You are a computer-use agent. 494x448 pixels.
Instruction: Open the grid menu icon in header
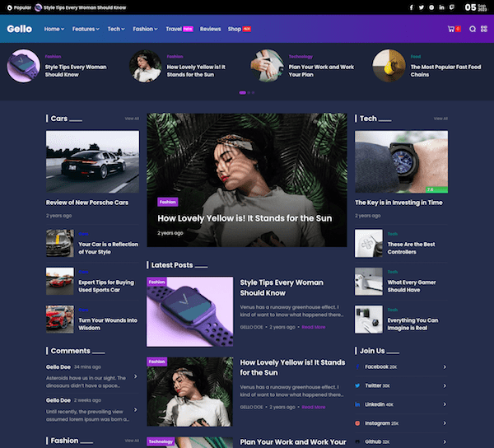click(484, 29)
